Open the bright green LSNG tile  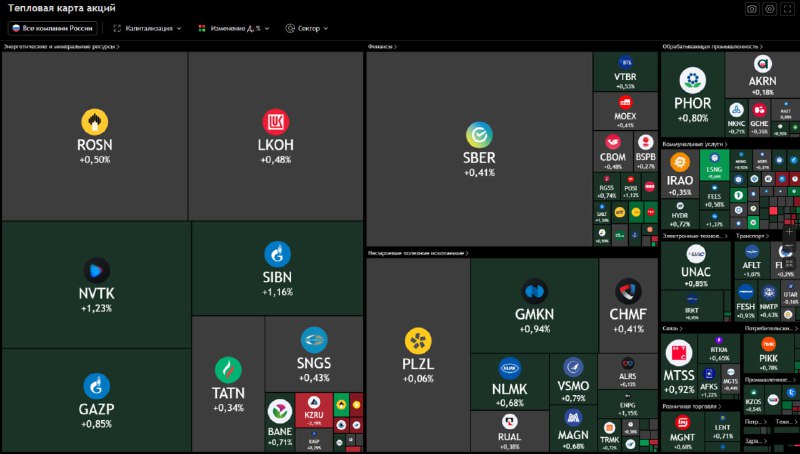714,165
